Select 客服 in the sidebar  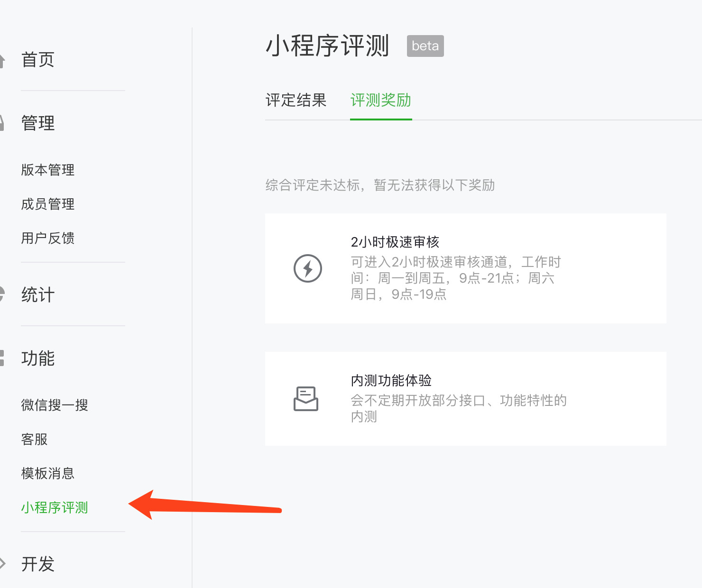coord(34,439)
